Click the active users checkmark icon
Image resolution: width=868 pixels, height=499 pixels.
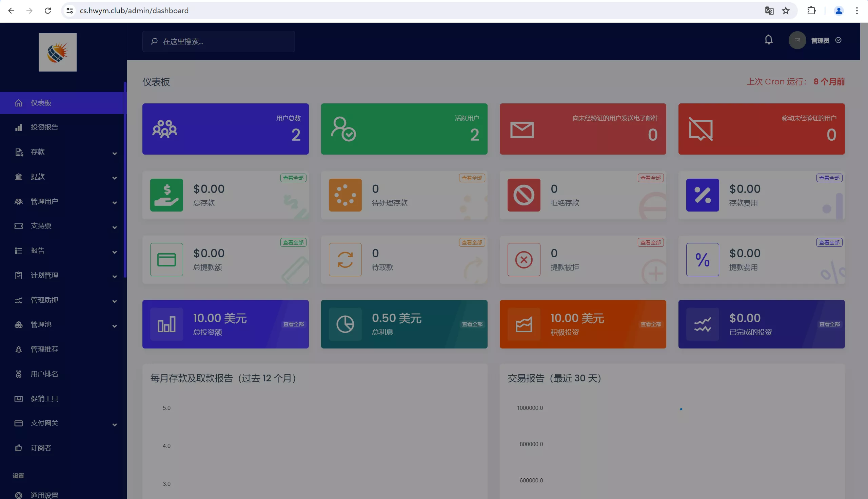pyautogui.click(x=343, y=129)
